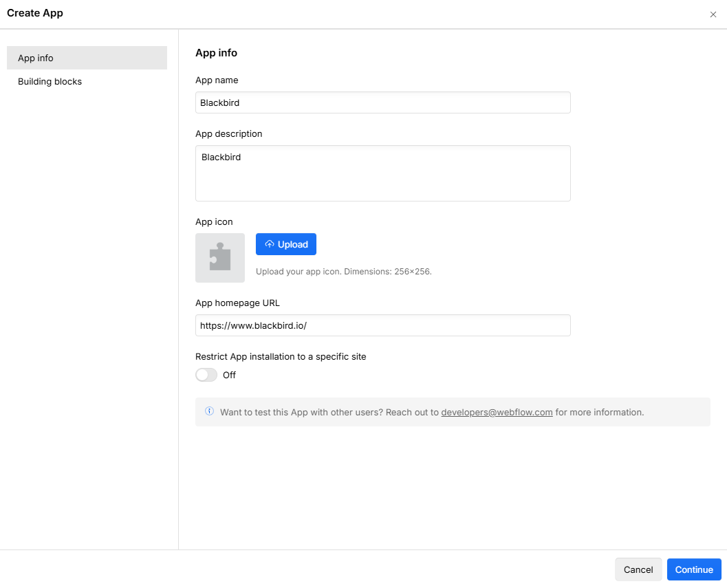
Task: Click the 'Create App' dialog title
Action: point(35,13)
